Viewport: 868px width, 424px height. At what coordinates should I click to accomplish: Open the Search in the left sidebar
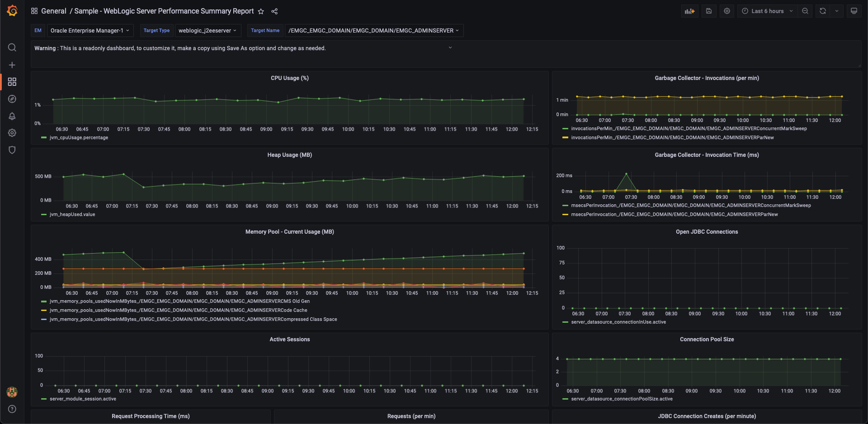pyautogui.click(x=12, y=47)
